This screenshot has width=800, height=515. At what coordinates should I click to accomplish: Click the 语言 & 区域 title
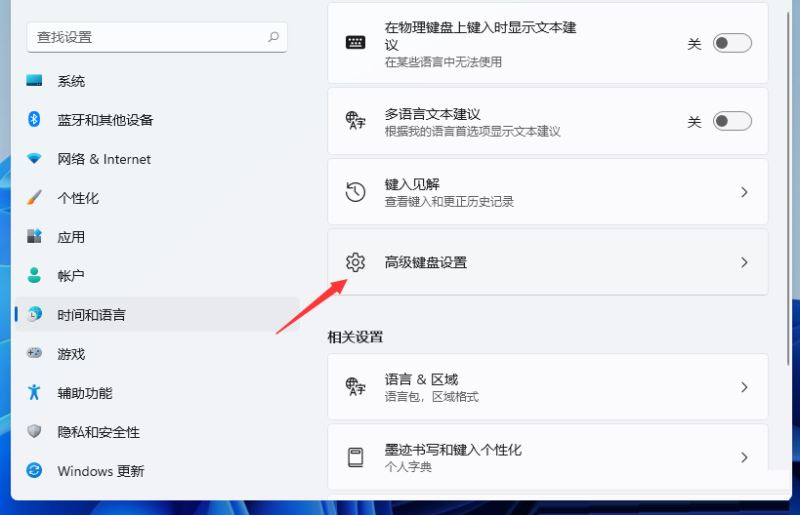pos(421,379)
